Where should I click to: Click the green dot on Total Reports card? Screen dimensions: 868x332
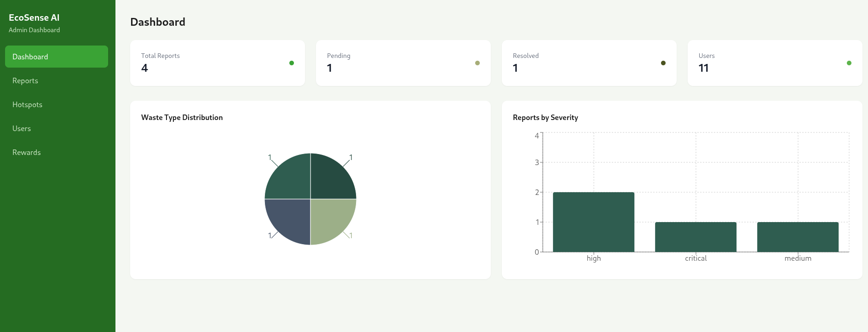click(x=292, y=63)
